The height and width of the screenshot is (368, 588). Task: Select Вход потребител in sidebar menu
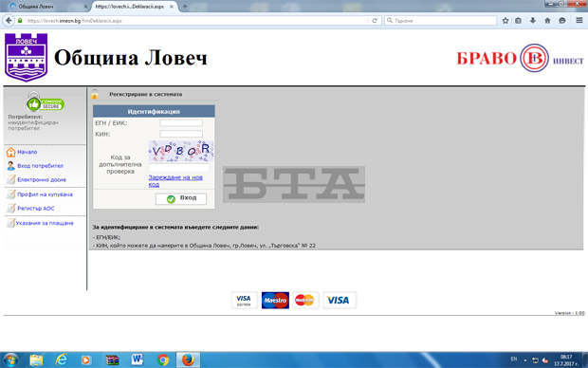(40, 166)
